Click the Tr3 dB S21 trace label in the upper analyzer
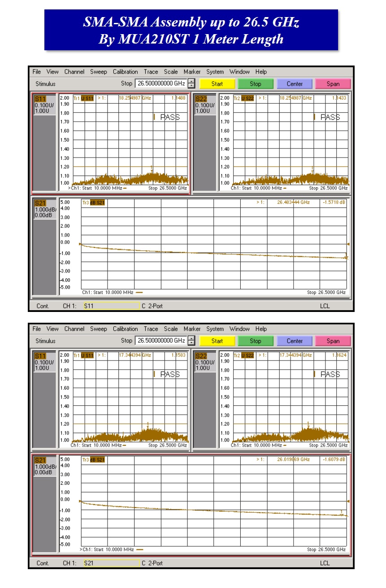This screenshot has width=386, height=588. tap(93, 202)
